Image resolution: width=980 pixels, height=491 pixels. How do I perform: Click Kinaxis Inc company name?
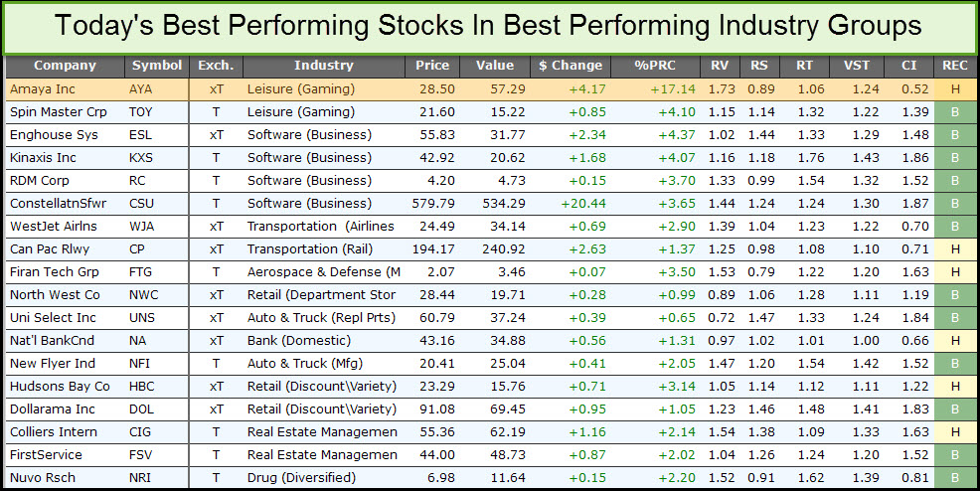(43, 157)
